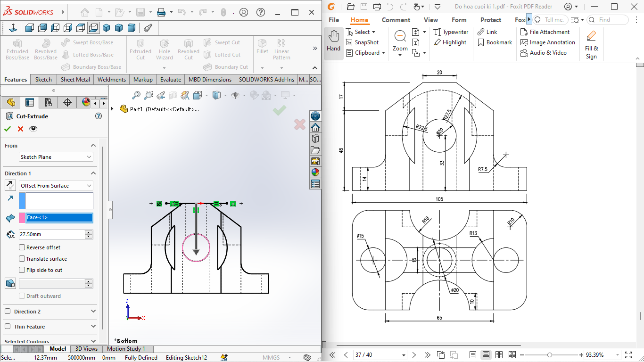Image resolution: width=644 pixels, height=362 pixels.
Task: Cancel Cut-Extrude with the red X
Action: click(19, 128)
